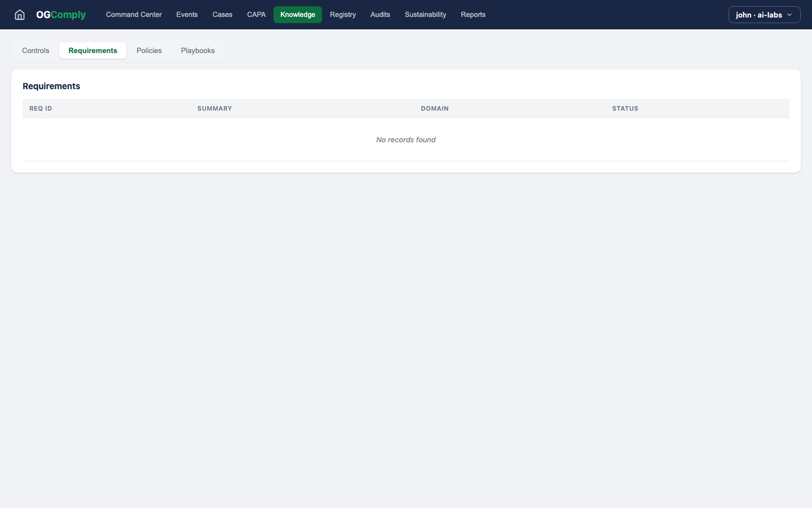The width and height of the screenshot is (812, 508).
Task: Click the REQ ID column header
Action: point(41,108)
